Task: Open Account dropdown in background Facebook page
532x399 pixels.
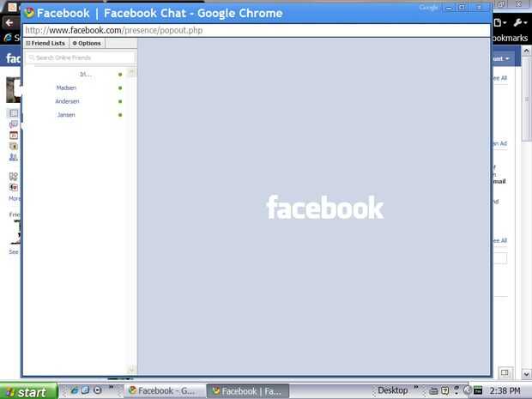Action: [501, 58]
